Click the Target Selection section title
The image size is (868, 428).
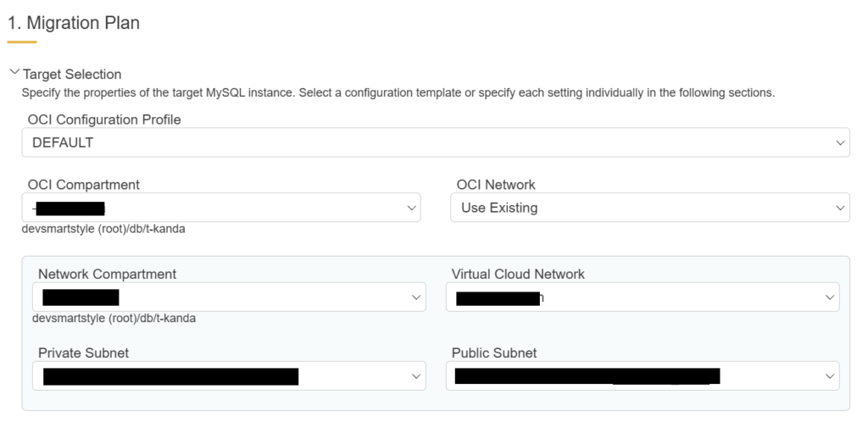pos(72,75)
